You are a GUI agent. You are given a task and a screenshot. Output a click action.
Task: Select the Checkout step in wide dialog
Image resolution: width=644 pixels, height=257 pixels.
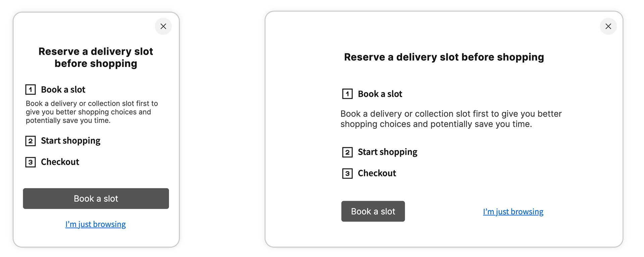click(x=377, y=173)
